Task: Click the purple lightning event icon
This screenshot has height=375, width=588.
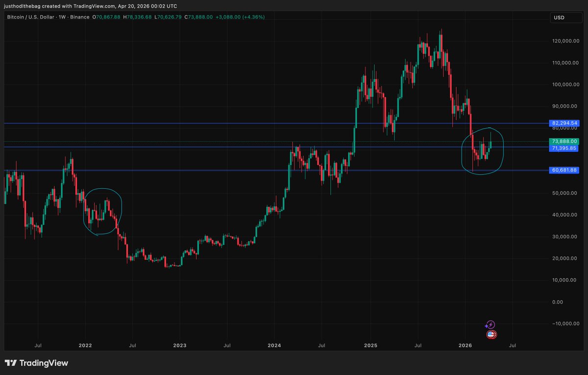Action: (491, 325)
